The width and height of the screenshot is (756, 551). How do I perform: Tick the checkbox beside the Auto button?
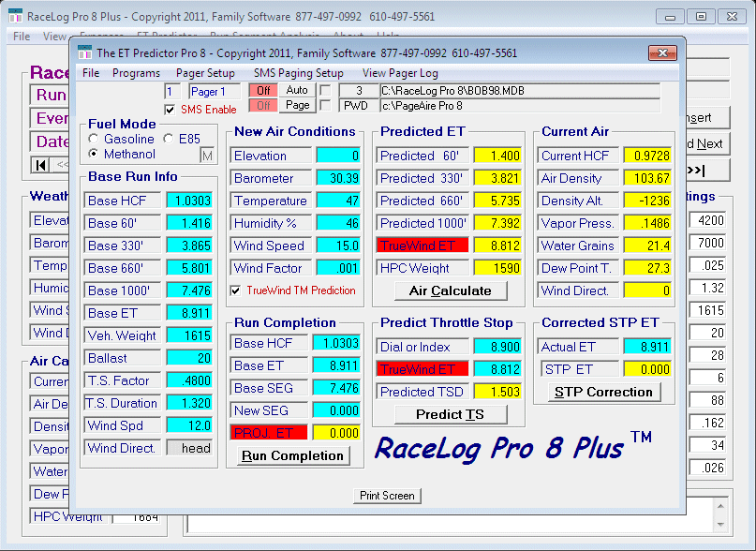(325, 91)
